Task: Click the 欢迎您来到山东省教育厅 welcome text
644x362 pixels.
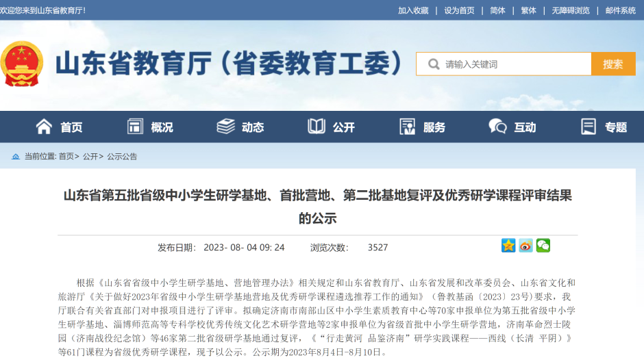Action: click(x=42, y=10)
